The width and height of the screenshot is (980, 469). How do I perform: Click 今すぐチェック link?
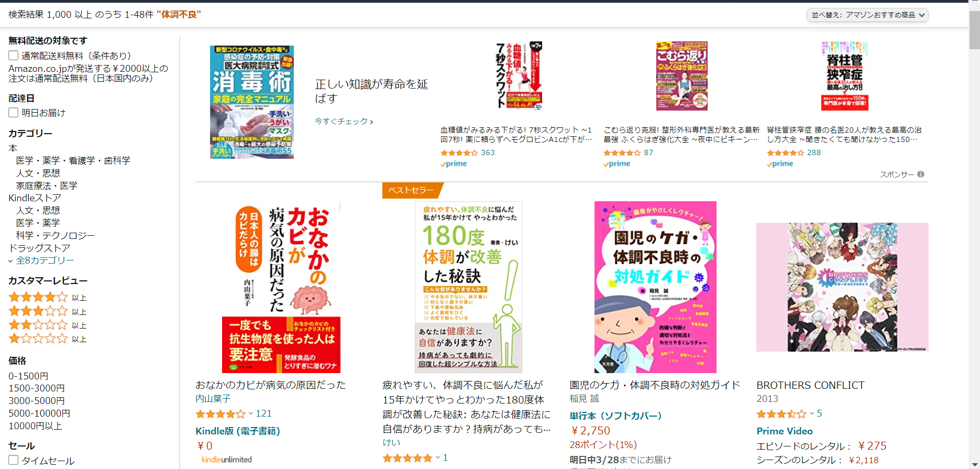click(x=344, y=122)
